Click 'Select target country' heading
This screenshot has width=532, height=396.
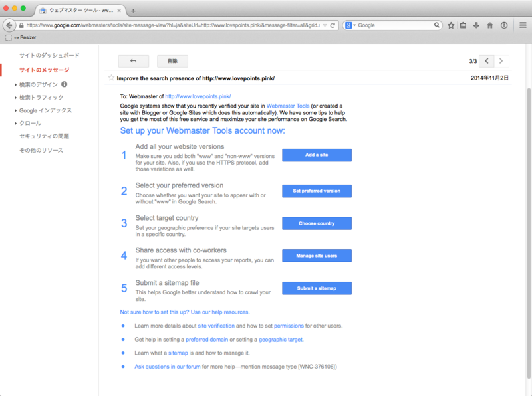coord(167,218)
